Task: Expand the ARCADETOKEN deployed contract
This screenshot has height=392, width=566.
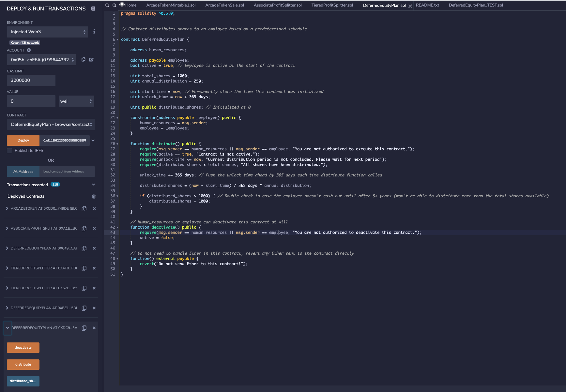Action: (7, 208)
